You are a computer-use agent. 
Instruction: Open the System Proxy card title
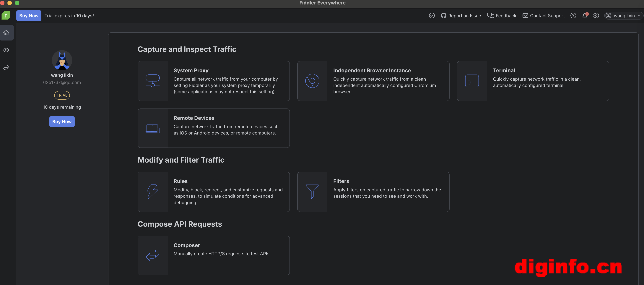(x=191, y=71)
